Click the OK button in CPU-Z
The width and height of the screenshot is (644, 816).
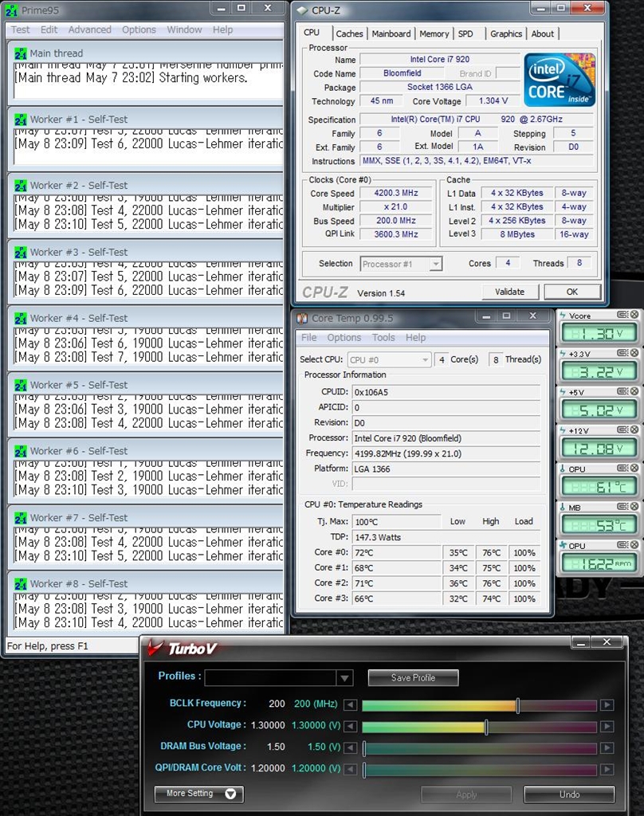pyautogui.click(x=572, y=292)
